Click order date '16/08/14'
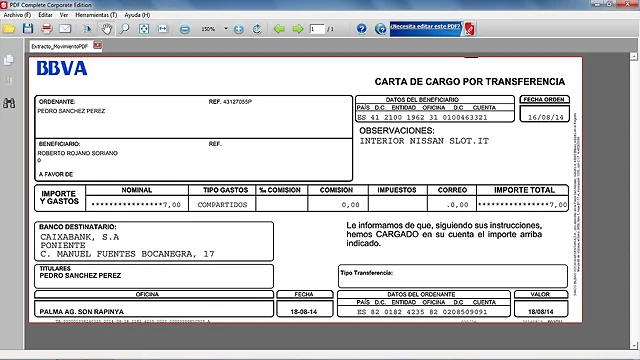 546,118
